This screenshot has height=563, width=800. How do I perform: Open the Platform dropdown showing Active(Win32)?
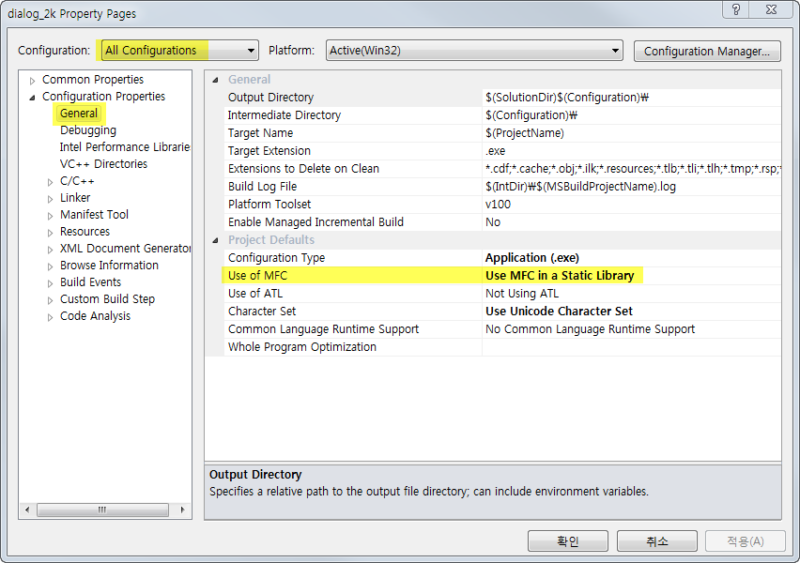474,51
